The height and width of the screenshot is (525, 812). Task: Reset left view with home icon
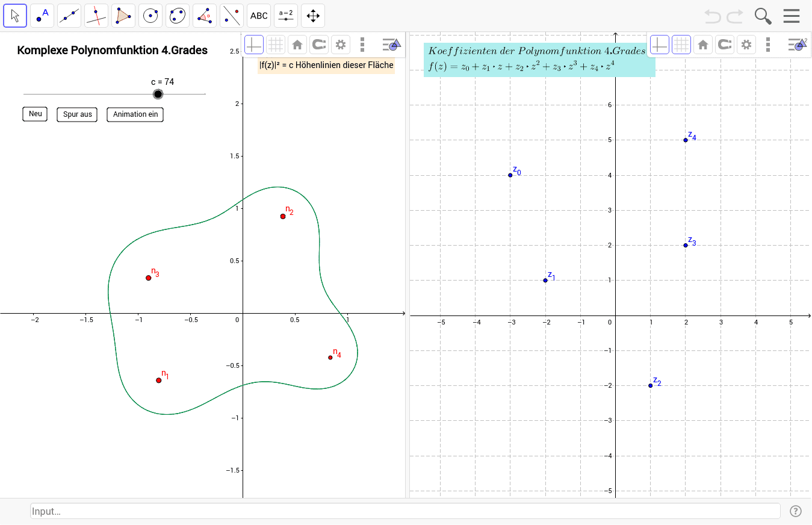pos(297,44)
